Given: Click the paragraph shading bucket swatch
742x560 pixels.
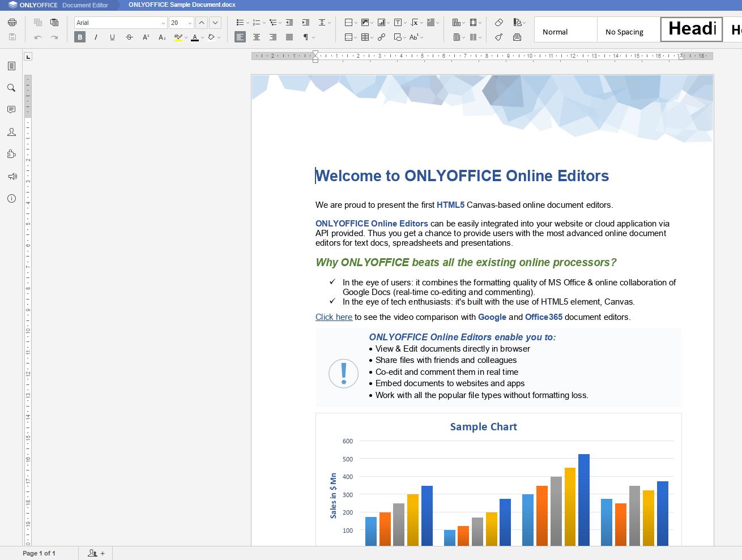Looking at the screenshot, I should pyautogui.click(x=211, y=37).
